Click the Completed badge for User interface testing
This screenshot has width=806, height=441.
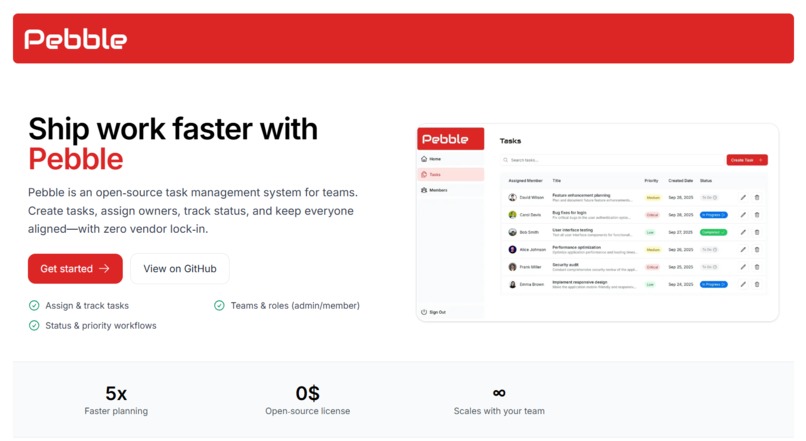(x=713, y=232)
